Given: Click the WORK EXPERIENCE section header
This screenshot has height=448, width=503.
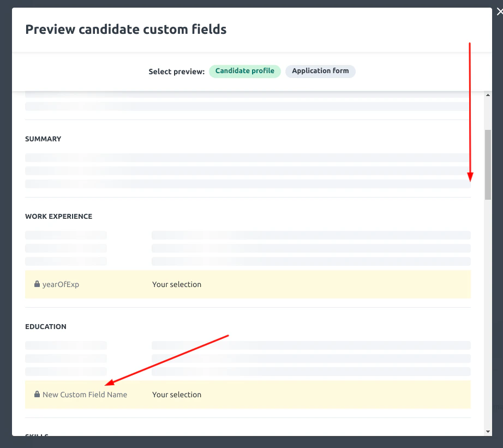Looking at the screenshot, I should pos(58,216).
